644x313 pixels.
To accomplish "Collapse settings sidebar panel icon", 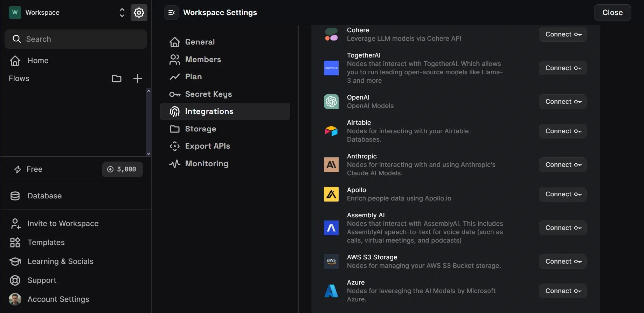I will (172, 13).
